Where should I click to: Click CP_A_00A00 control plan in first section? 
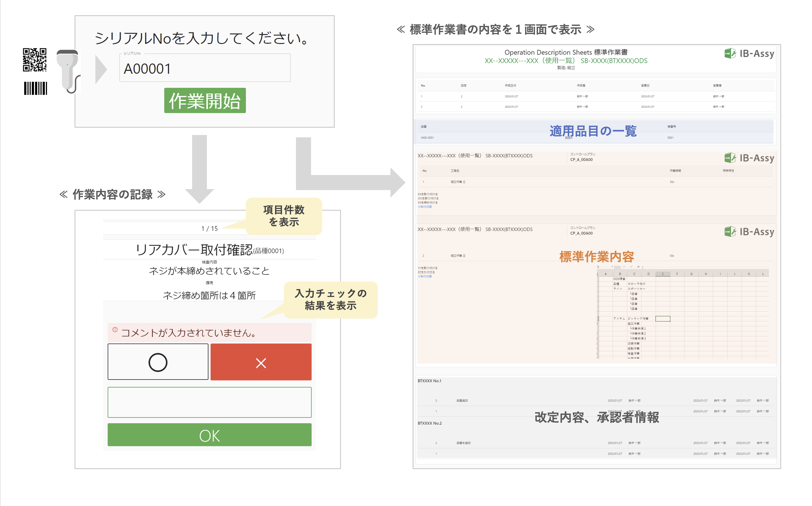(581, 160)
